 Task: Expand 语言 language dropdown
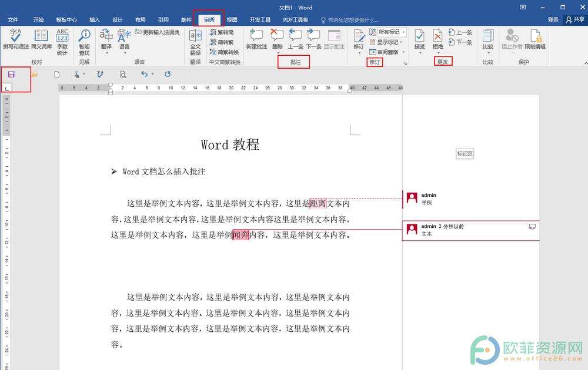point(125,53)
